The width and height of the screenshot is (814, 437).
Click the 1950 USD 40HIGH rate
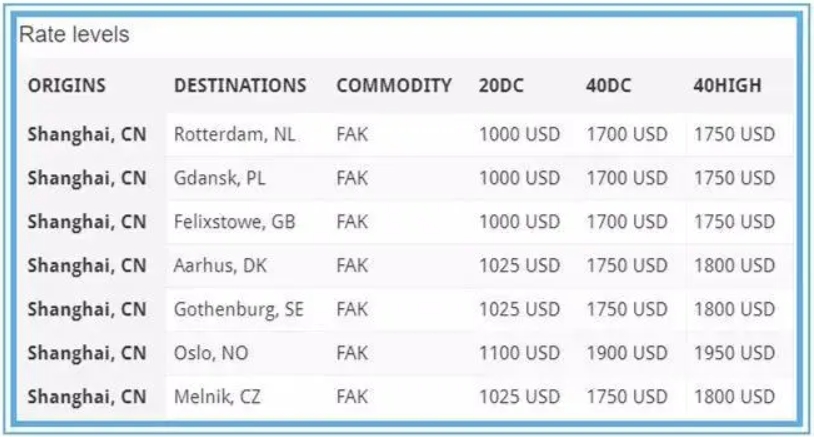pyautogui.click(x=734, y=353)
